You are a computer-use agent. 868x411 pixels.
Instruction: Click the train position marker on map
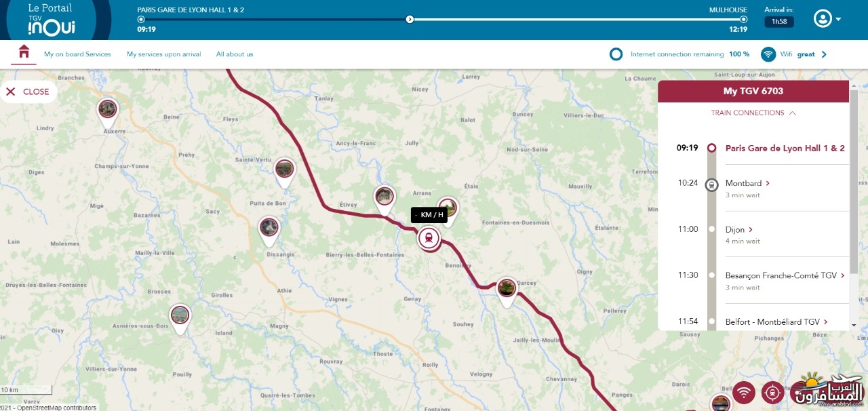[x=429, y=238]
